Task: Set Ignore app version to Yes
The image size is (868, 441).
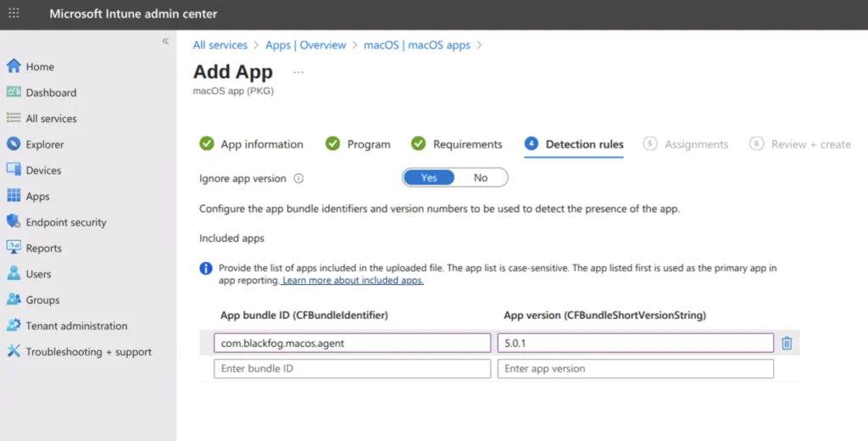Action: 429,177
